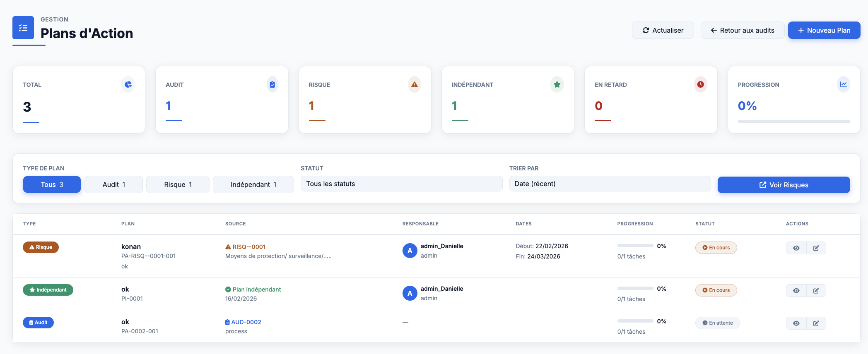The width and height of the screenshot is (868, 354).
Task: Edit the konan plan using pencil icon
Action: pyautogui.click(x=816, y=248)
